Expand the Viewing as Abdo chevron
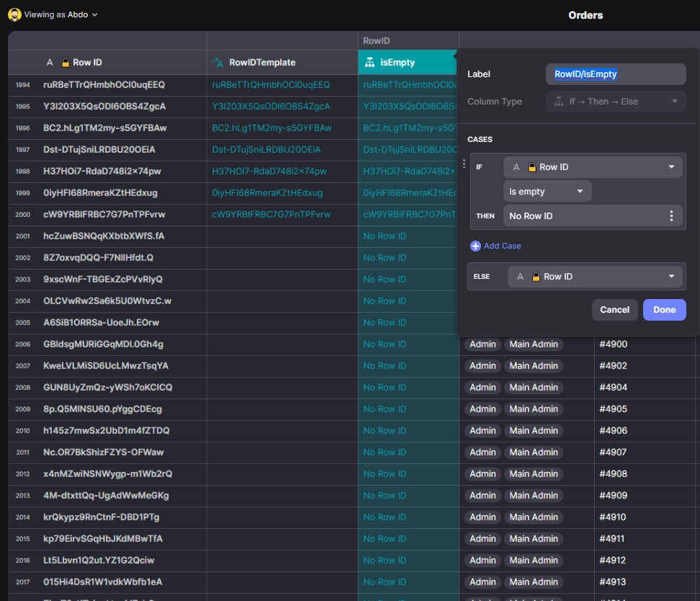 (95, 14)
